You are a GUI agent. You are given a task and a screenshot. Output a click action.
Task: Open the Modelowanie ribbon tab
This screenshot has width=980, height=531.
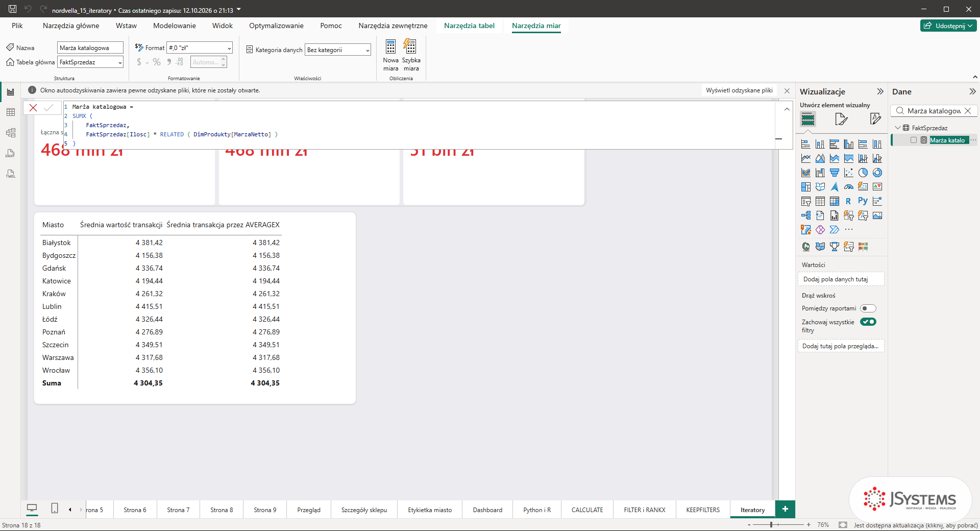click(175, 26)
